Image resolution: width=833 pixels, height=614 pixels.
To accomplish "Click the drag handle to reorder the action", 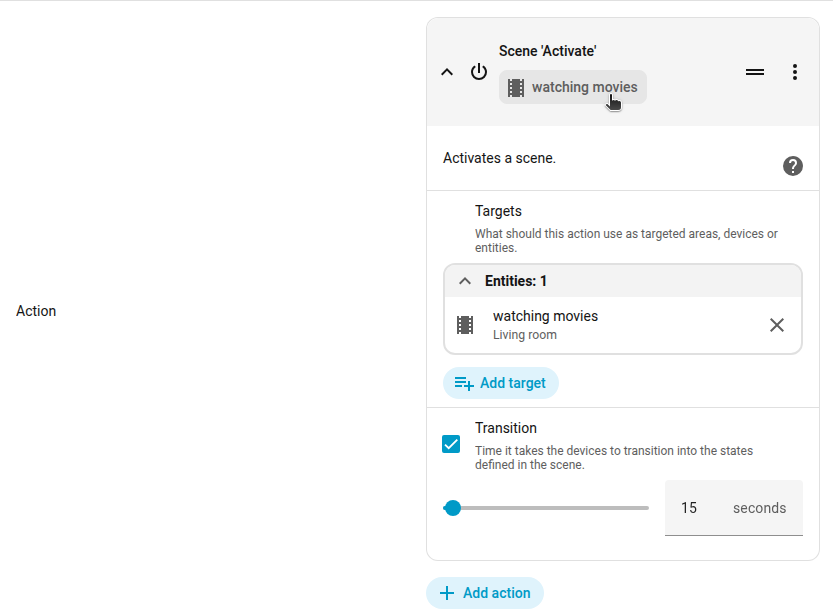I will tap(755, 71).
